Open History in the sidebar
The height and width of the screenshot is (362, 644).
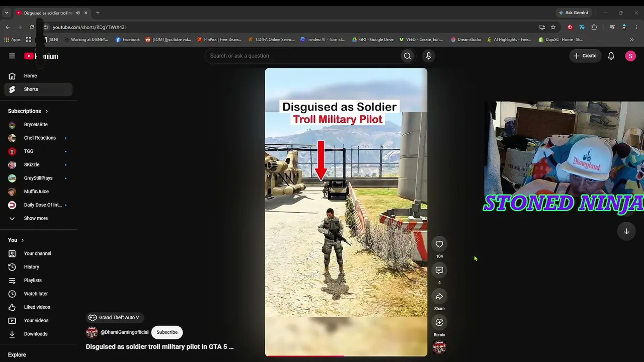(38, 267)
